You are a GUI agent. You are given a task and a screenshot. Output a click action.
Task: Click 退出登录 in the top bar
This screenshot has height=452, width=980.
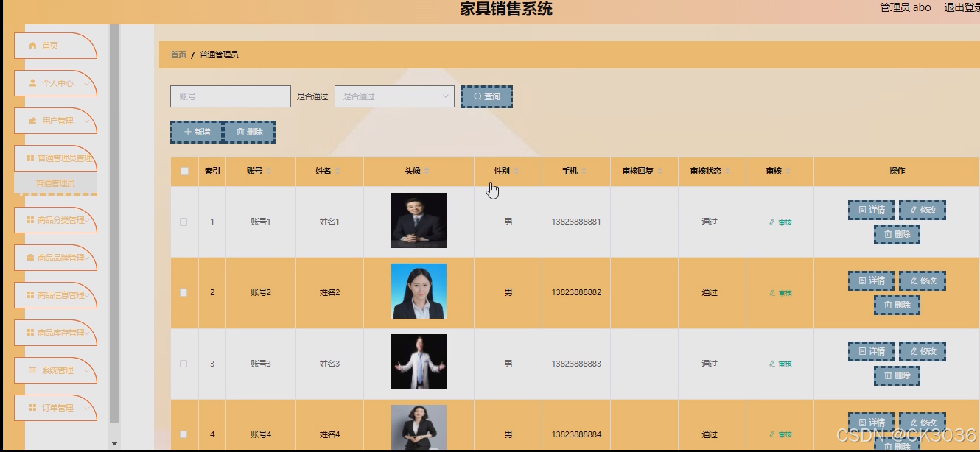(962, 7)
